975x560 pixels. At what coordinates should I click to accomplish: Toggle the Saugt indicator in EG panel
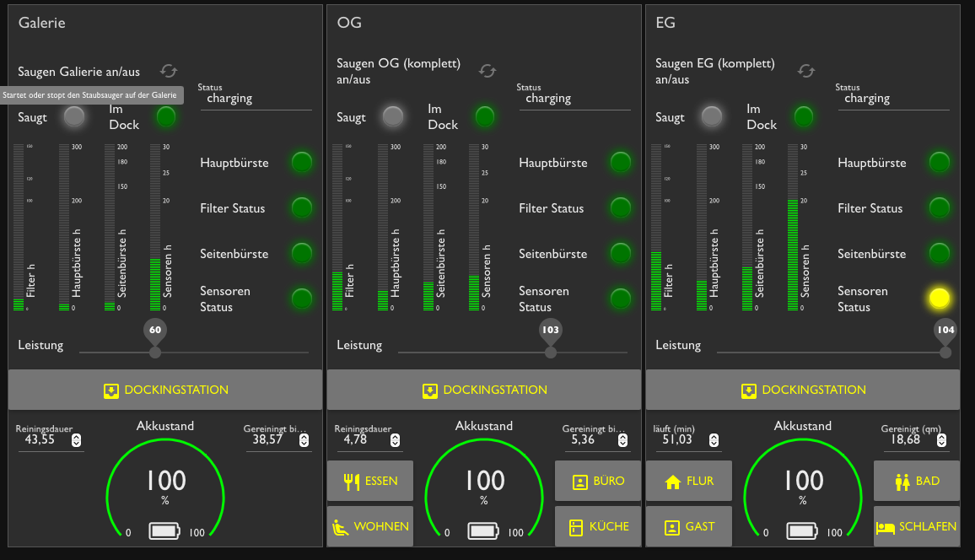(712, 116)
